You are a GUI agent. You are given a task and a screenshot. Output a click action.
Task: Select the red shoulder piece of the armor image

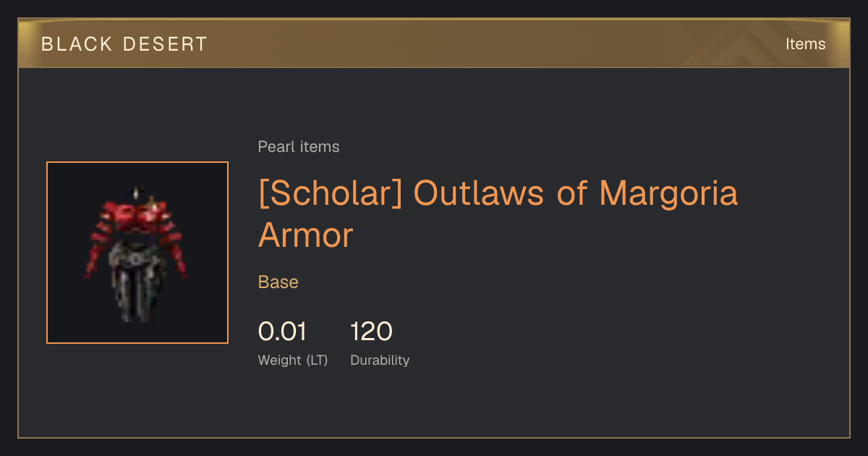[137, 214]
